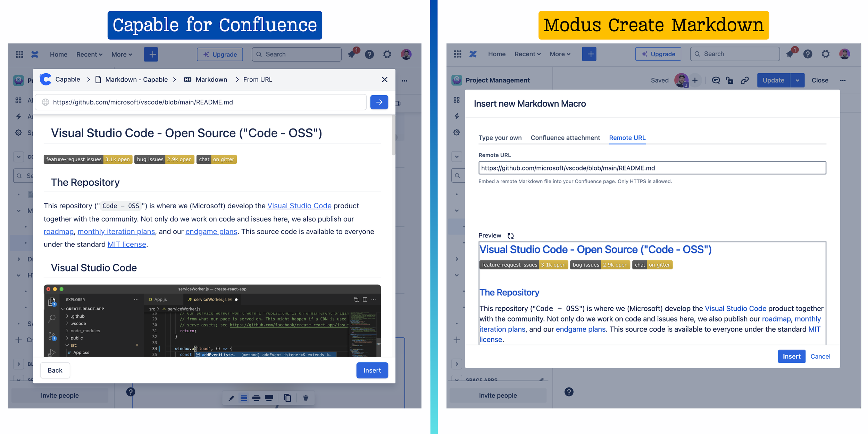Open notifications bell in right window

pyautogui.click(x=790, y=54)
